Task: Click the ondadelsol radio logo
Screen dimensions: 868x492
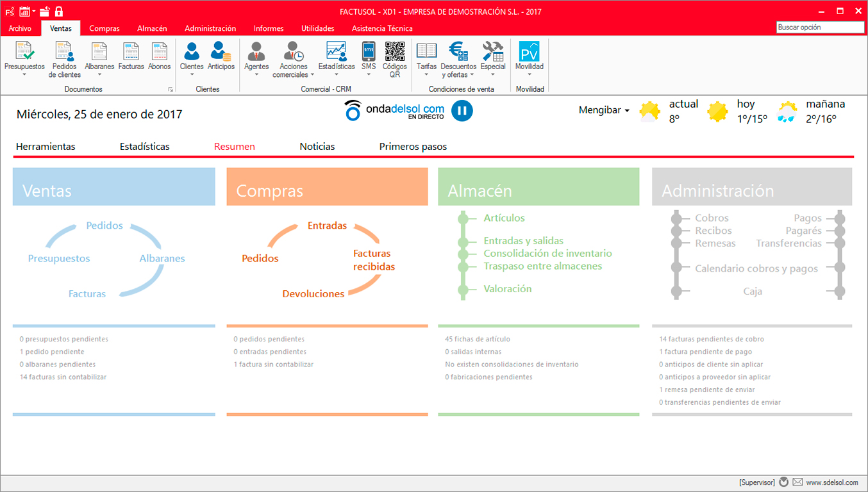Action: 394,110
